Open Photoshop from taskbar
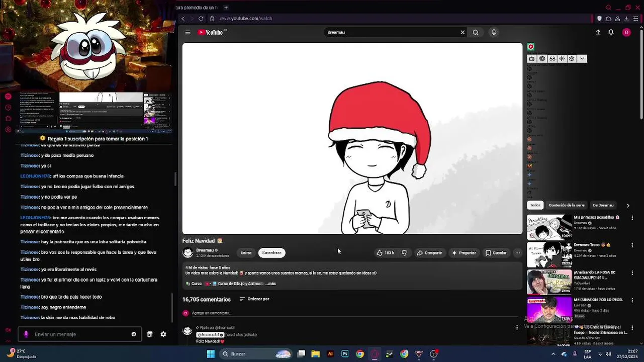The image size is (644, 362). tap(345, 354)
